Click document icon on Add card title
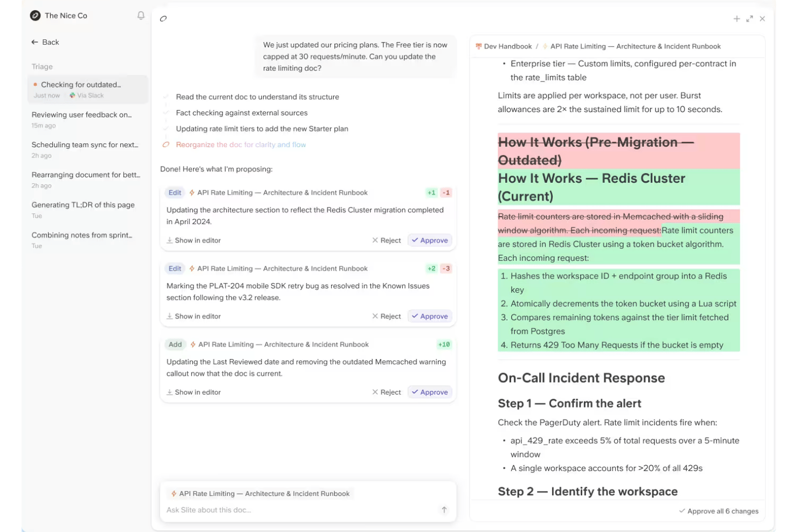This screenshot has height=532, width=798. coord(193,344)
